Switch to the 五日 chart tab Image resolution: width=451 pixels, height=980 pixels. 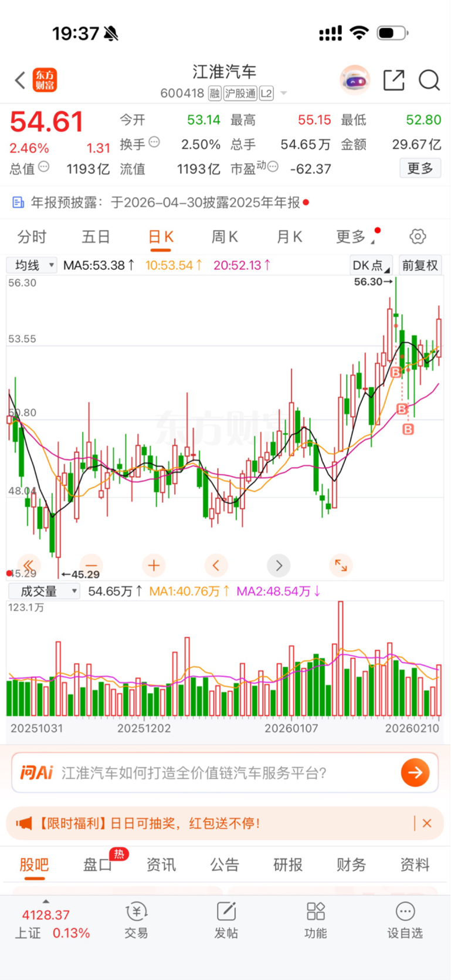tap(96, 237)
